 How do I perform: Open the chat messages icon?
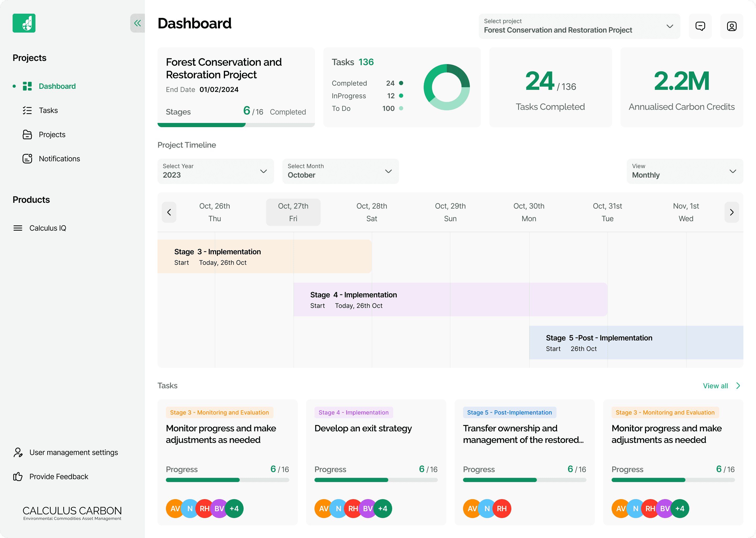[x=700, y=26]
